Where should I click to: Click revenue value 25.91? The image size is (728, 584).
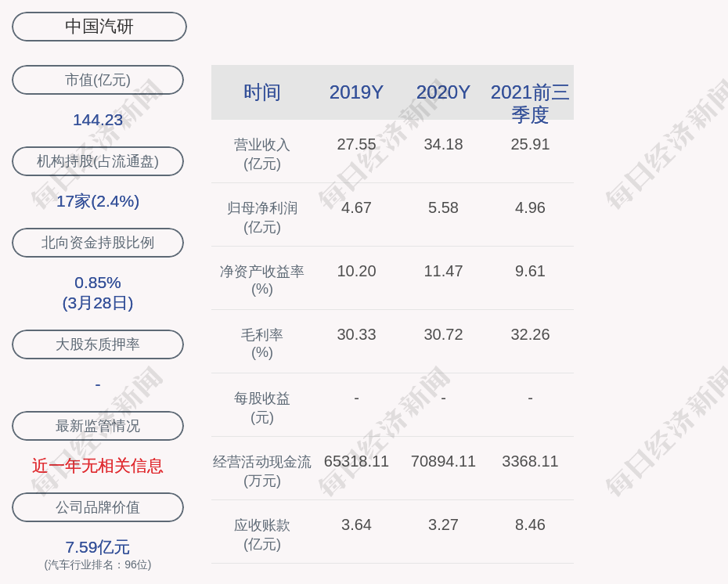[530, 144]
